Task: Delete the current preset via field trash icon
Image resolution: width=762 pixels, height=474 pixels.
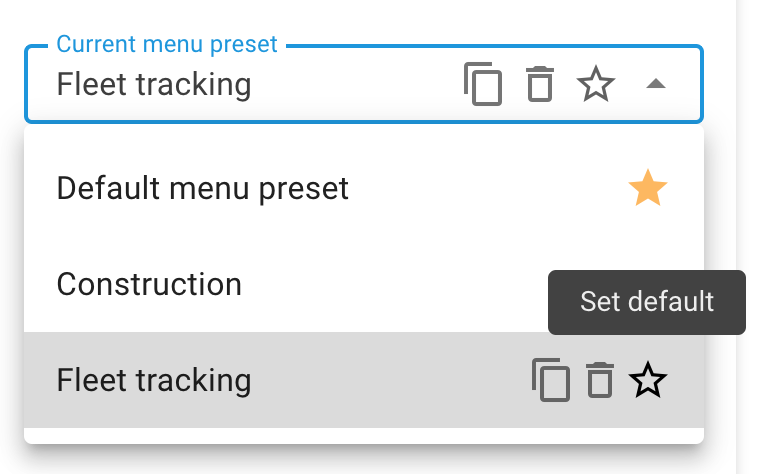Action: [x=540, y=84]
